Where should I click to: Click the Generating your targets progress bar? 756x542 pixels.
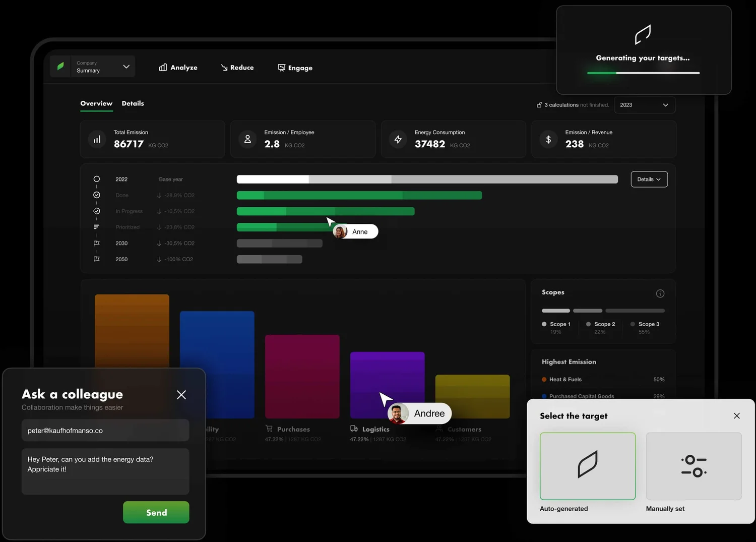(643, 73)
